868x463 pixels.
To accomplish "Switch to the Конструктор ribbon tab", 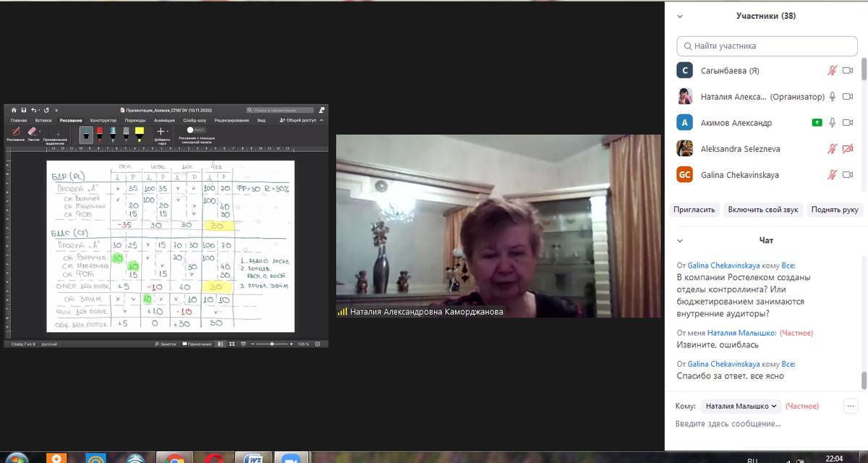I will 103,120.
